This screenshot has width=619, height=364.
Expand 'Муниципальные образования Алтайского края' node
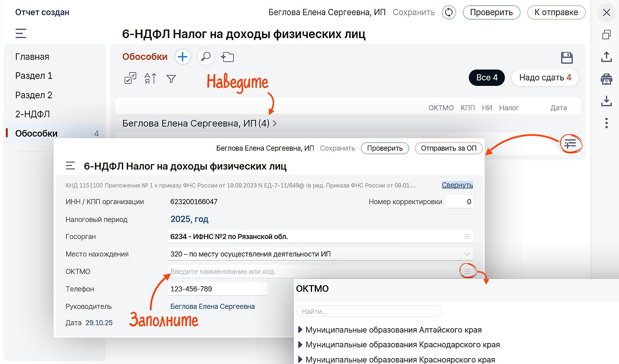pos(300,330)
